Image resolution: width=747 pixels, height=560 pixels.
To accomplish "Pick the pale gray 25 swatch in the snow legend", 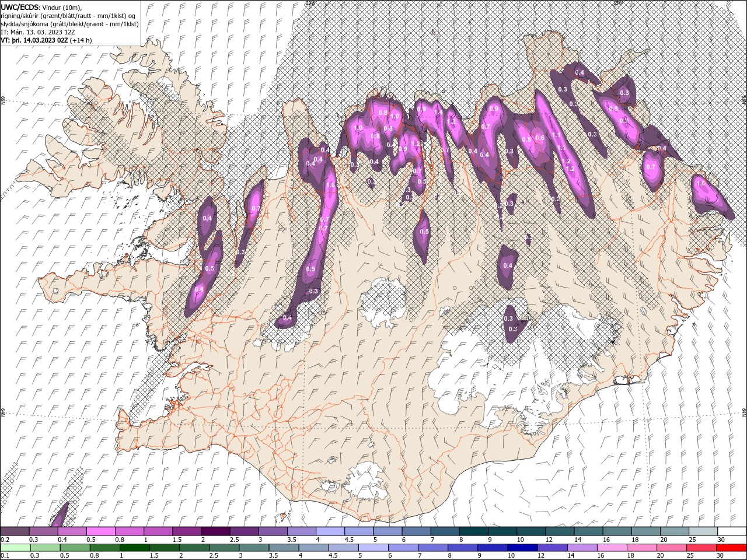I will point(703,531).
